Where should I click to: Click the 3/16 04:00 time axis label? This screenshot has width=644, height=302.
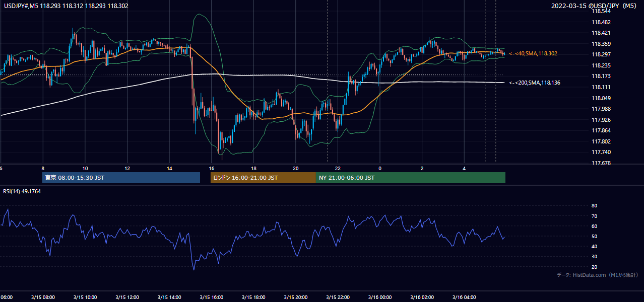pos(464,297)
